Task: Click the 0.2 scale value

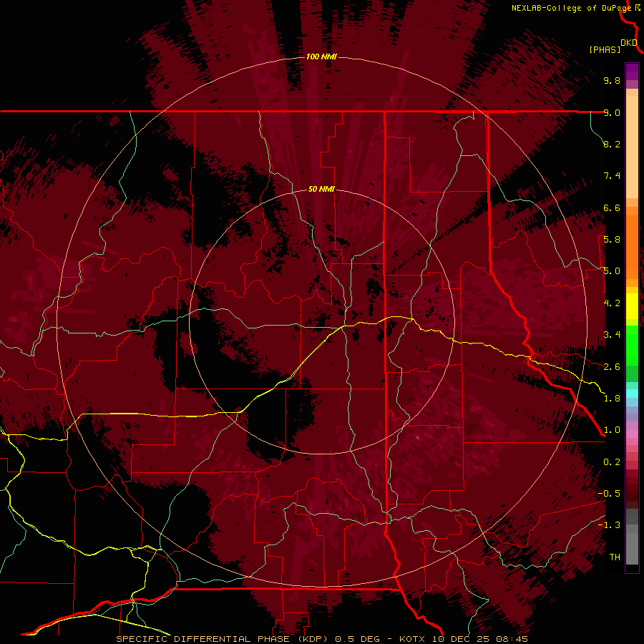Action: click(612, 462)
